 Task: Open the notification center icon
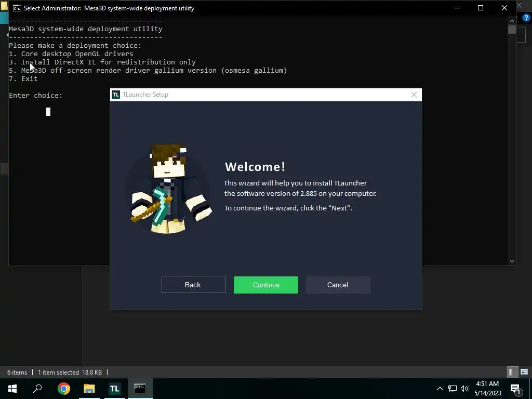515,389
